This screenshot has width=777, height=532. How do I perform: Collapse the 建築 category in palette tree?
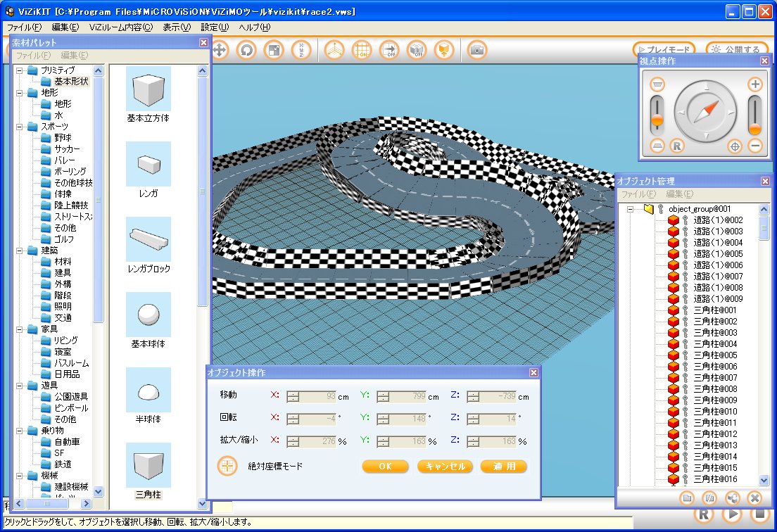click(20, 251)
